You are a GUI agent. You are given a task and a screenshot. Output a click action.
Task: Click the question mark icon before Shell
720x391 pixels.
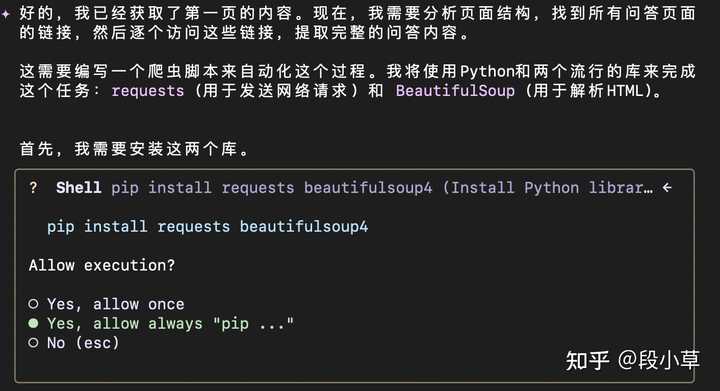(x=33, y=188)
